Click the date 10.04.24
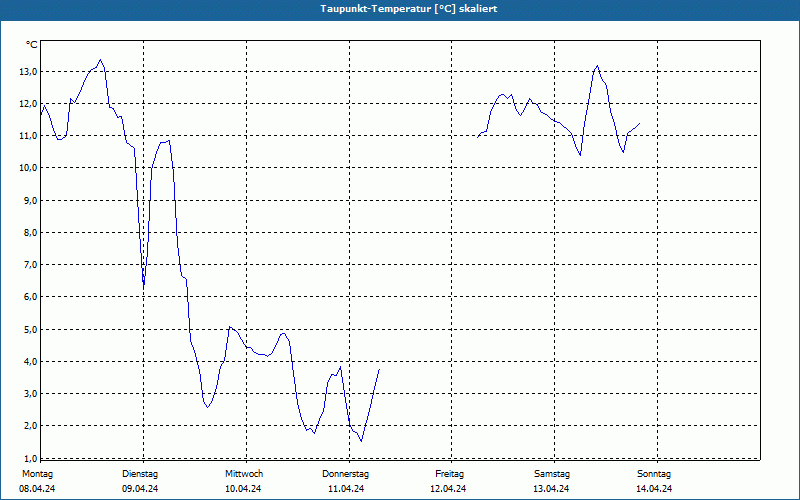This screenshot has width=800, height=500. [x=243, y=489]
